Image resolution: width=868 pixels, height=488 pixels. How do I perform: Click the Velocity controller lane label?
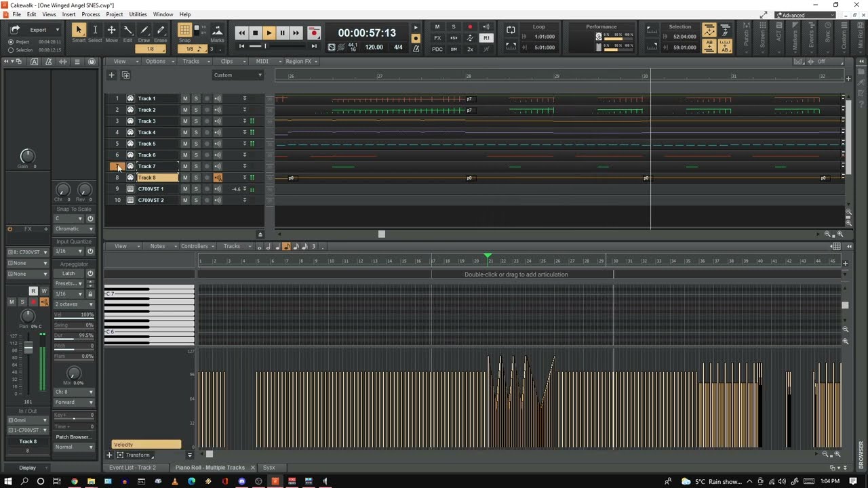pyautogui.click(x=146, y=445)
